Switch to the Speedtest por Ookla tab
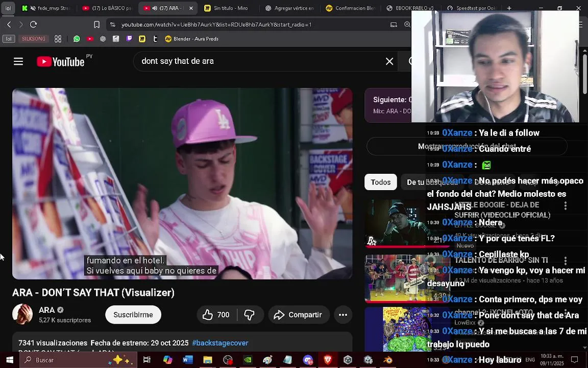 tap(472, 8)
